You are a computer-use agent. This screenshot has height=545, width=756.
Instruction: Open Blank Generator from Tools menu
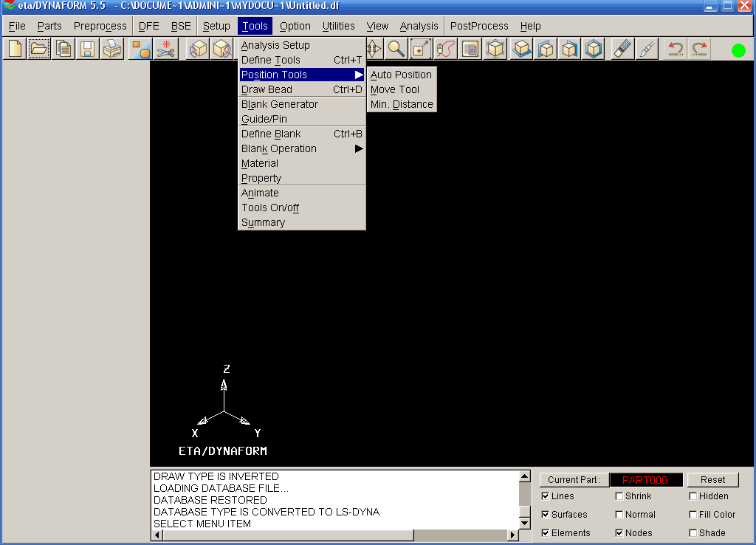(302, 105)
